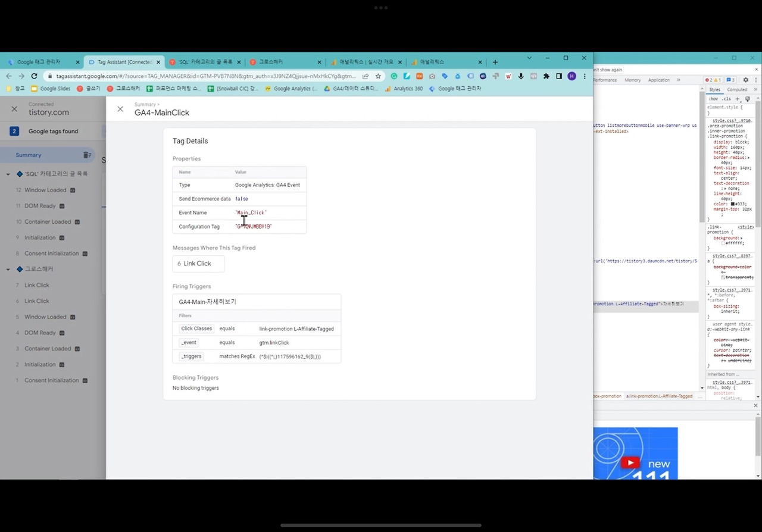Switch to the Google 태그 관리자 tab

point(43,62)
